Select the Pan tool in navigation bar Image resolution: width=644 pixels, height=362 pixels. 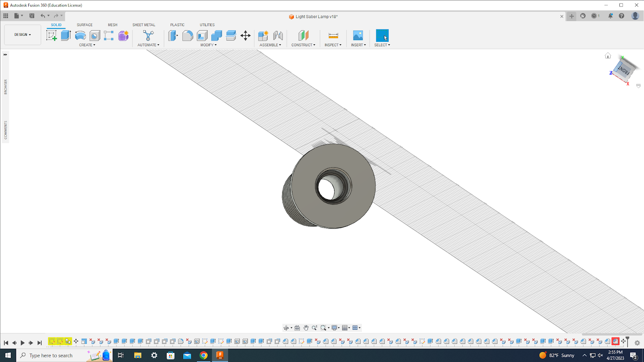[x=306, y=327]
